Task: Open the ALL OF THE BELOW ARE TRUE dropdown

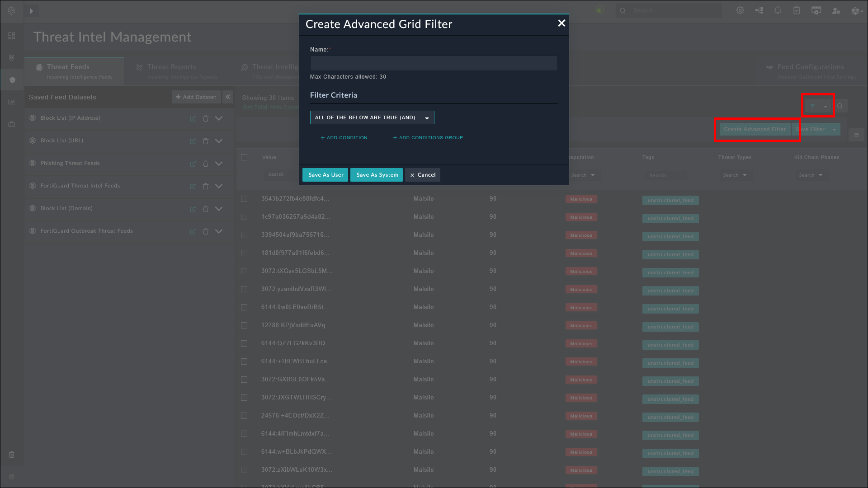Action: click(372, 117)
